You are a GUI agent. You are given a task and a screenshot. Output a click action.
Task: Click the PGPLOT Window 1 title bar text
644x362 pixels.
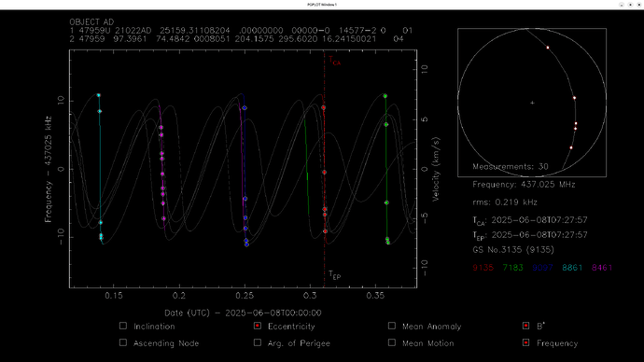coord(322,5)
